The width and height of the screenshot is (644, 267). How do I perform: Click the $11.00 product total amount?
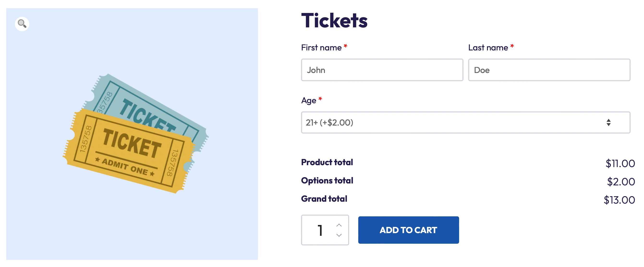[620, 164]
